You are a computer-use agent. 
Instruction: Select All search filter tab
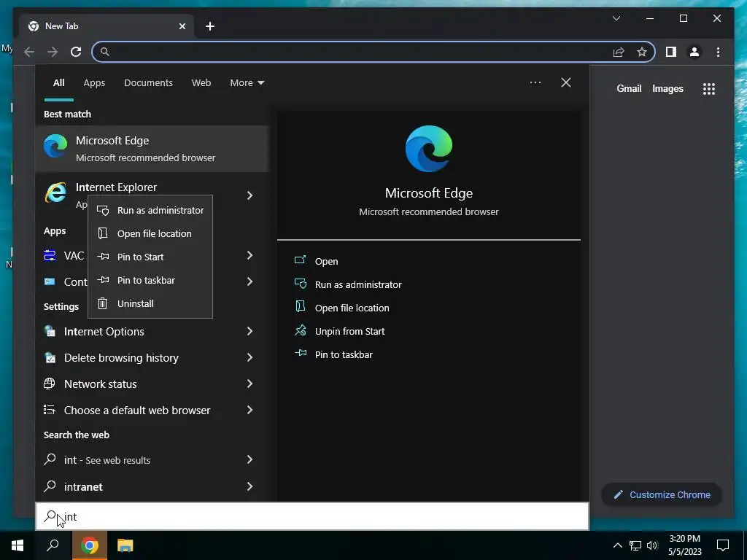point(58,83)
